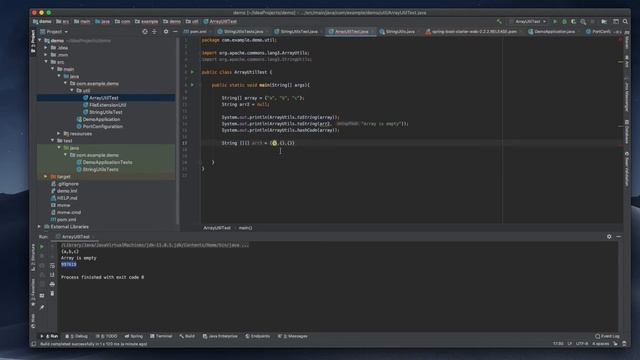Click the vertical Project tool window stripe
Viewport: 640px width, 360px height.
click(33, 41)
